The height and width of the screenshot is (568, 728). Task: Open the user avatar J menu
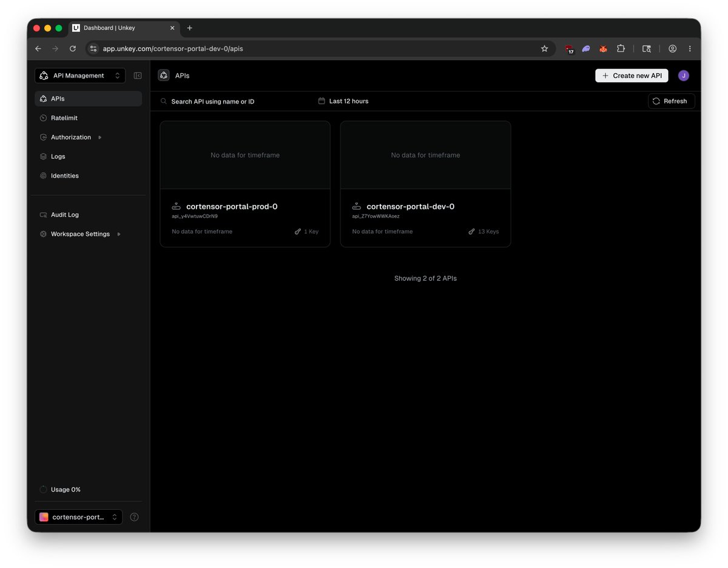pyautogui.click(x=684, y=76)
